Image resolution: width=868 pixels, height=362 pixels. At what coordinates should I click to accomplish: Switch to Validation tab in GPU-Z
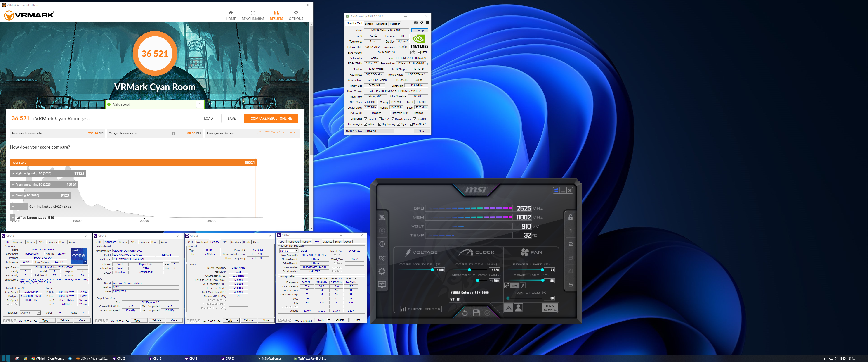click(x=395, y=24)
